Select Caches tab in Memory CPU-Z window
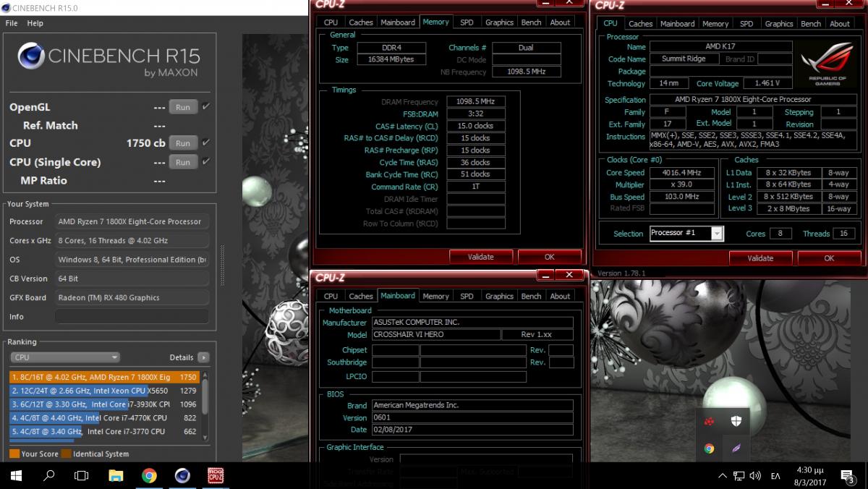This screenshot has height=489, width=868. (x=361, y=22)
